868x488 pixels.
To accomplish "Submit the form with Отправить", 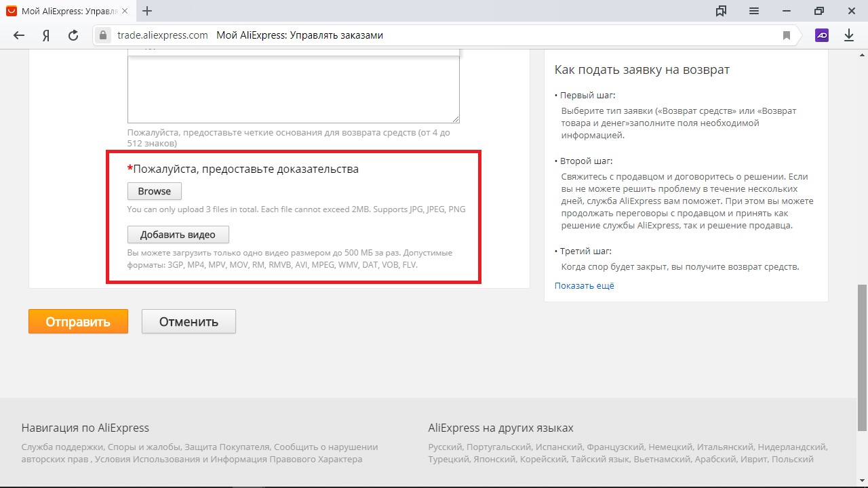I will tap(78, 322).
